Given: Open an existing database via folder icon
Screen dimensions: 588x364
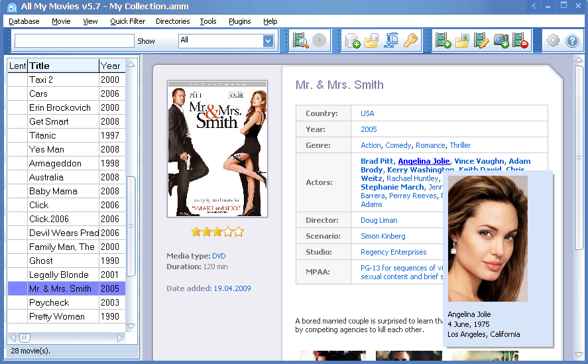Looking at the screenshot, I should click(x=372, y=40).
